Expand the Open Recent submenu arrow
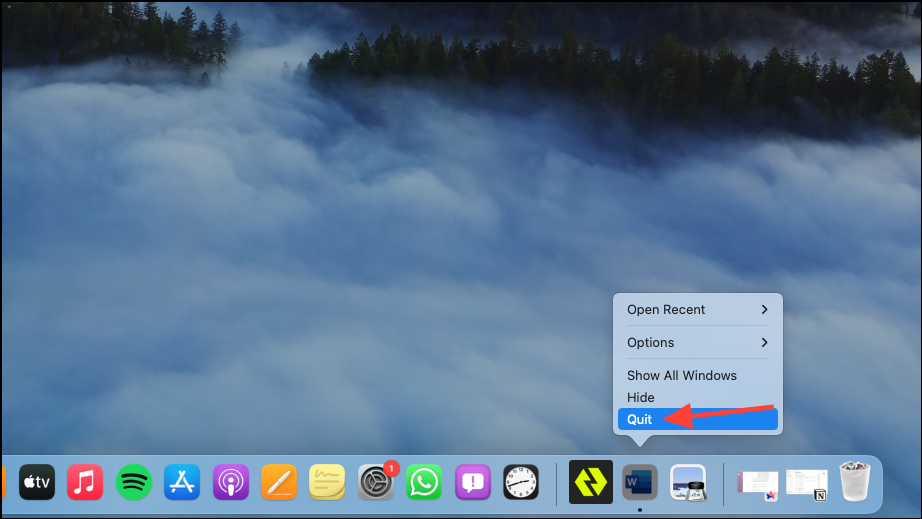This screenshot has height=519, width=922. coord(764,310)
